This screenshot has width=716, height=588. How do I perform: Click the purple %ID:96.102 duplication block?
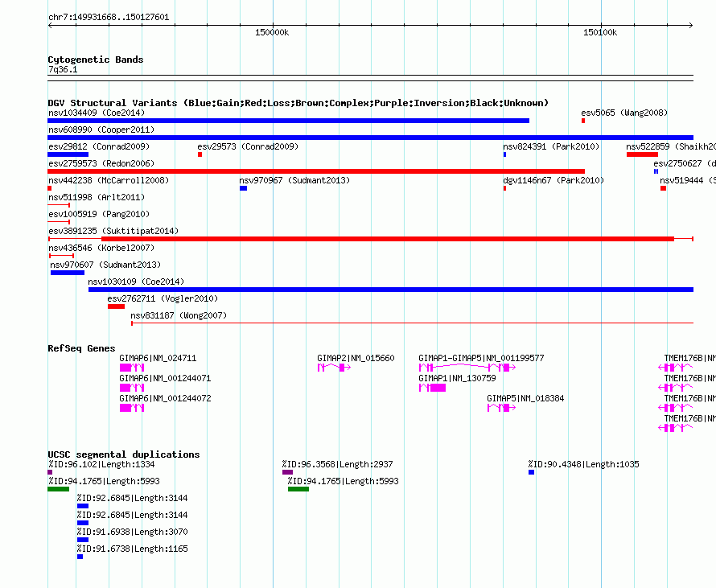tap(50, 472)
